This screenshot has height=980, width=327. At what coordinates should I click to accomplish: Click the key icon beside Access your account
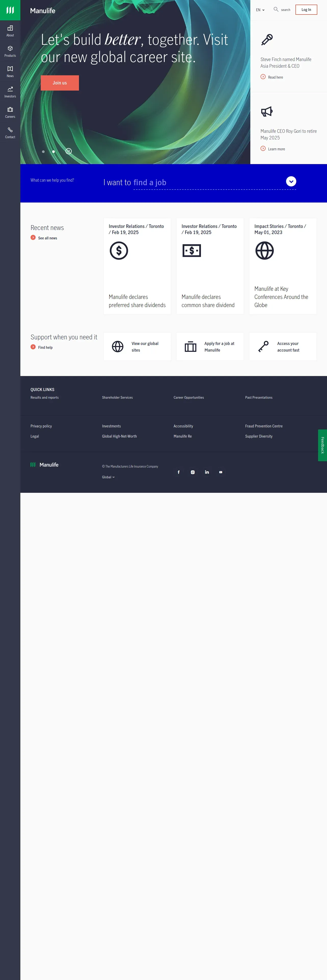(263, 347)
